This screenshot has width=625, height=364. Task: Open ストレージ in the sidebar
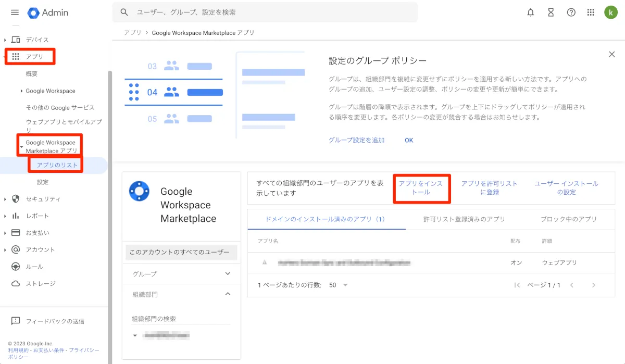[41, 283]
